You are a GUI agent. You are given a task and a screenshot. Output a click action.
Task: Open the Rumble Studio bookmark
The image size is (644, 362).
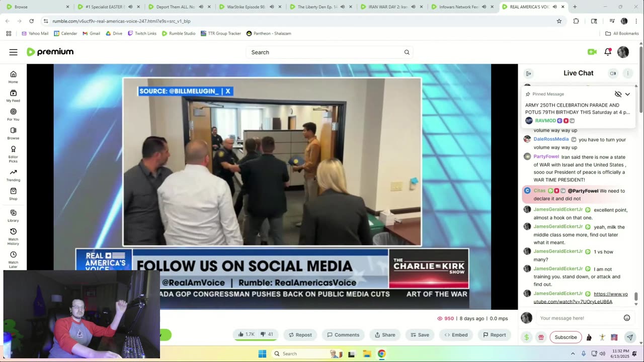pyautogui.click(x=179, y=33)
